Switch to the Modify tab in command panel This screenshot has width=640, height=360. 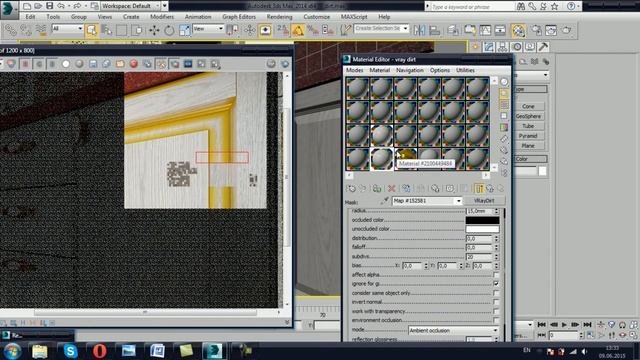tap(489, 47)
